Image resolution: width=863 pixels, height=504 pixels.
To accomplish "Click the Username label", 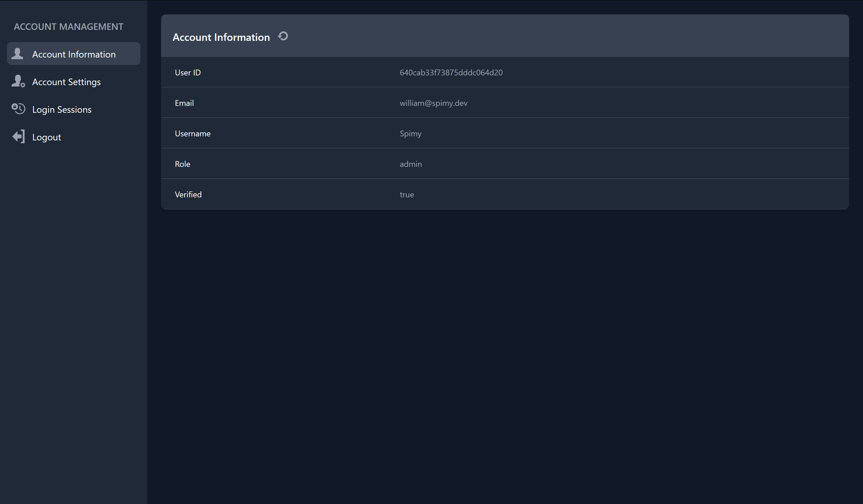I will [x=192, y=133].
